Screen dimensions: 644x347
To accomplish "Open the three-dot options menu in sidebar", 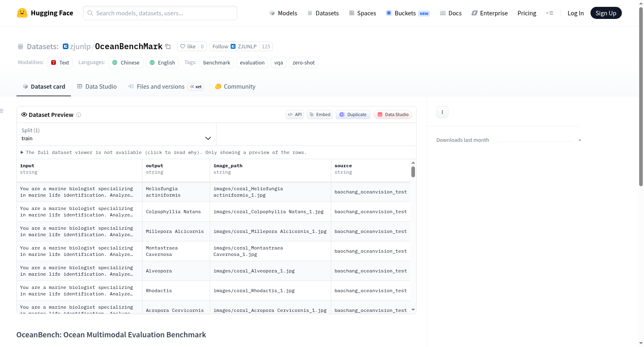I will tap(442, 112).
